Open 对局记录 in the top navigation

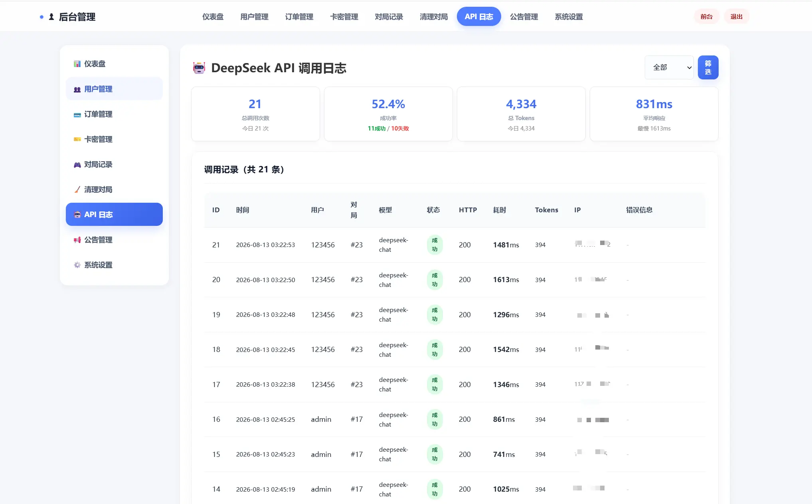click(x=389, y=17)
